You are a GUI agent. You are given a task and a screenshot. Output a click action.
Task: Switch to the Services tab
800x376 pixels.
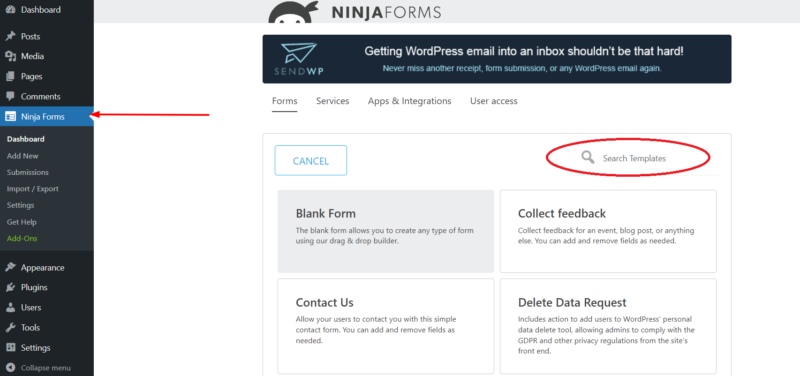click(x=333, y=101)
